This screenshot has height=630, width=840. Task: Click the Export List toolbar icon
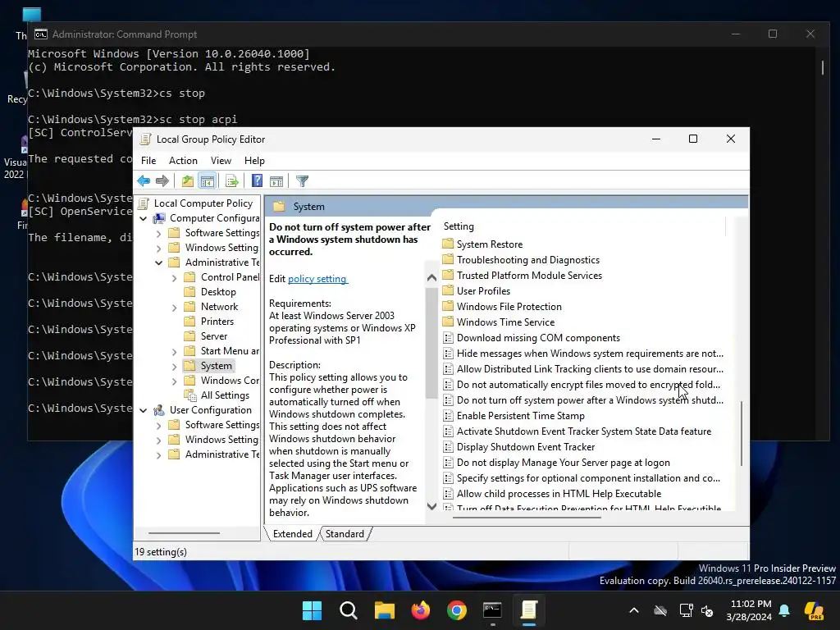pos(232,181)
